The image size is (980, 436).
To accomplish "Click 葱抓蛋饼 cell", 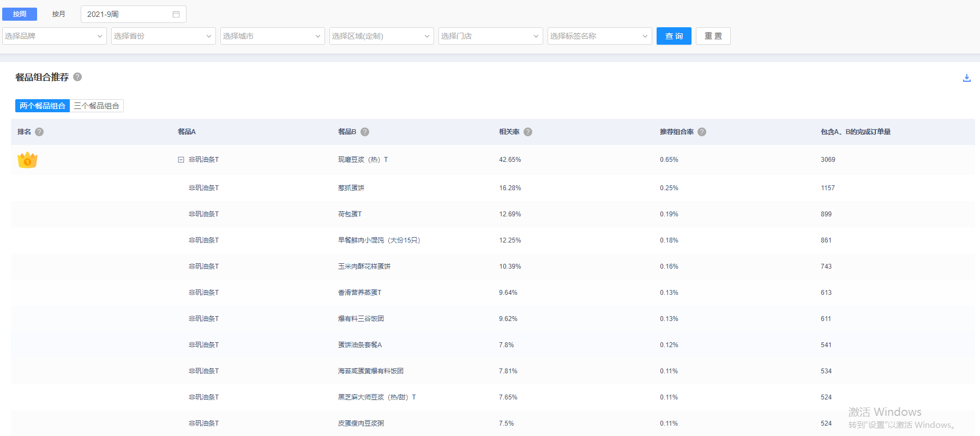I will pyautogui.click(x=351, y=188).
